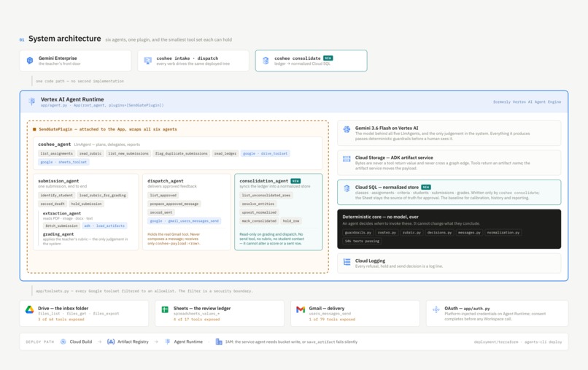Click the 'list_new_submissions' tool chip

tap(128, 153)
